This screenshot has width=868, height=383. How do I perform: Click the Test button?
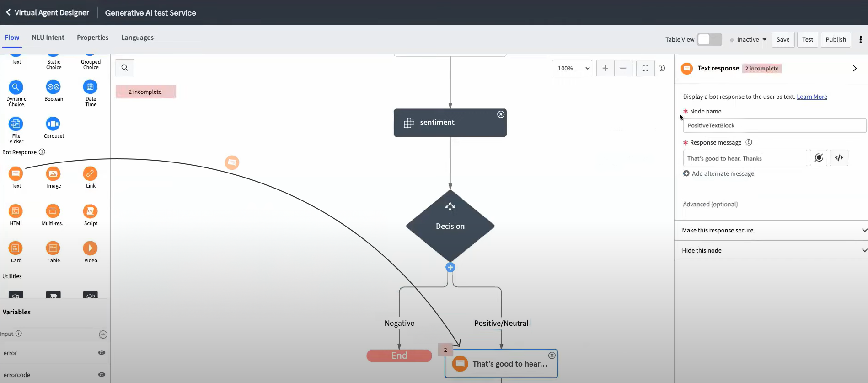point(808,39)
